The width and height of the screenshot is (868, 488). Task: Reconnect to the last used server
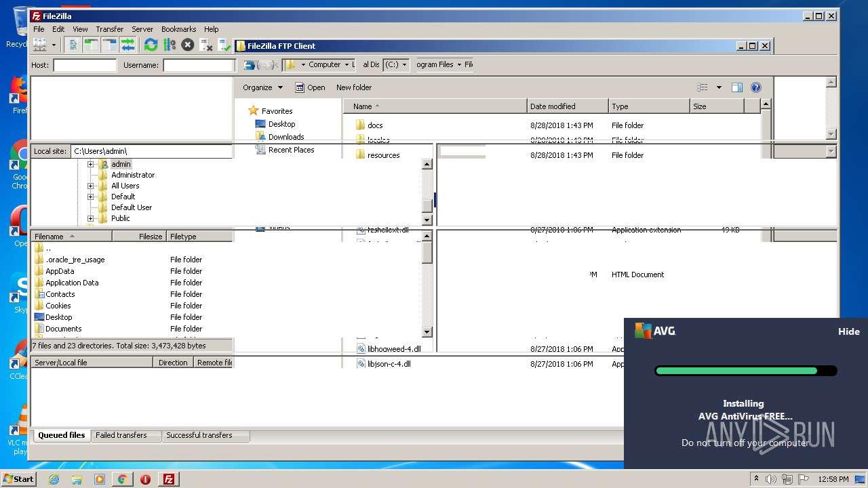(224, 45)
